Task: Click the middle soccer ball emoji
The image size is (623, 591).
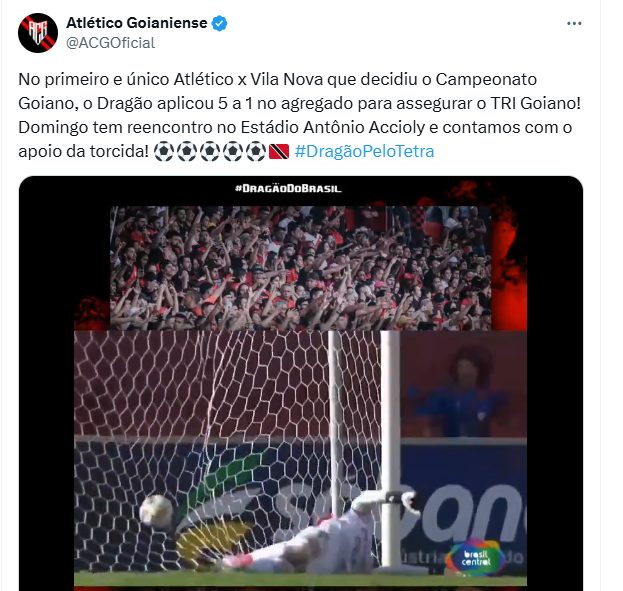Action: pyautogui.click(x=210, y=151)
